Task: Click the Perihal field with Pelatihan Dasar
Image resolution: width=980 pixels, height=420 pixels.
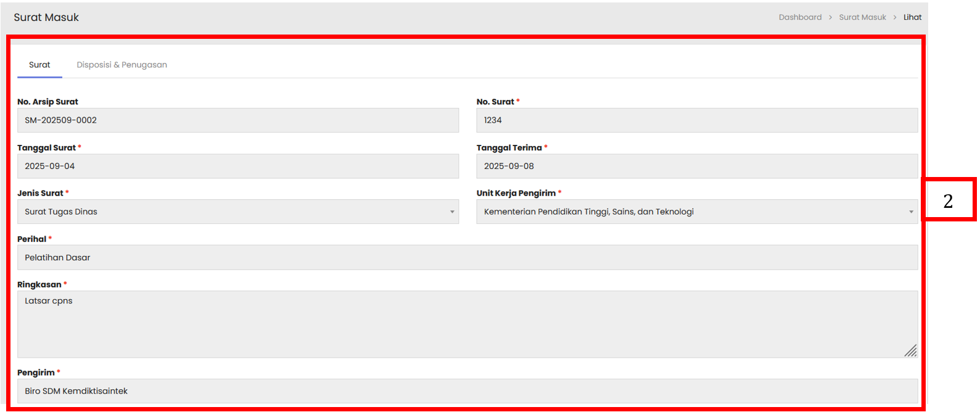Action: (467, 258)
